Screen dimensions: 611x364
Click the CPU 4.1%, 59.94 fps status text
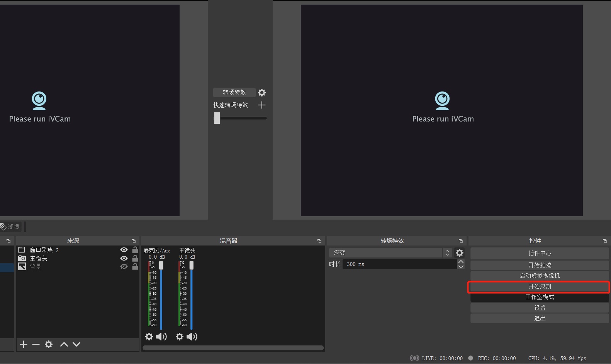557,358
